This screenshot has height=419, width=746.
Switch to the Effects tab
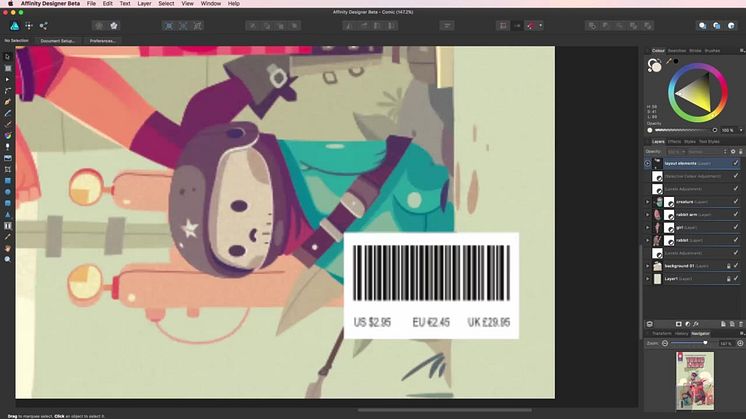click(674, 142)
